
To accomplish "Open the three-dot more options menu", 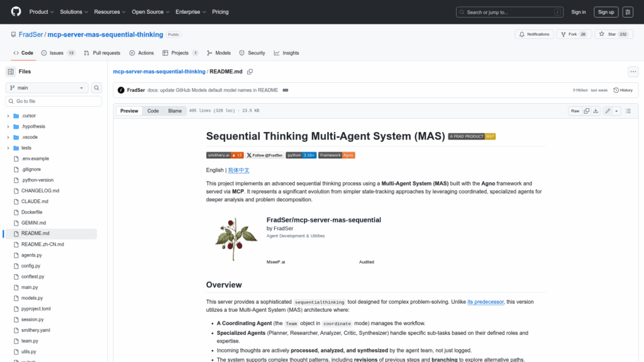I will click(633, 72).
